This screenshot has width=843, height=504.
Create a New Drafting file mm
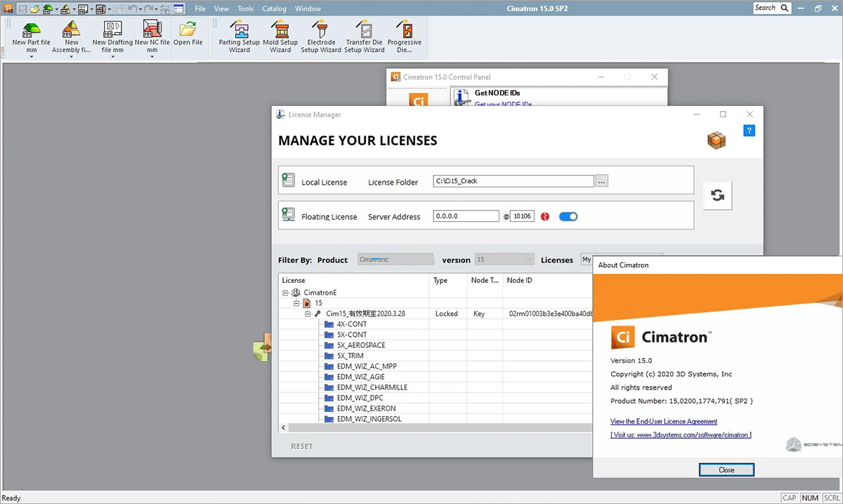tap(112, 29)
